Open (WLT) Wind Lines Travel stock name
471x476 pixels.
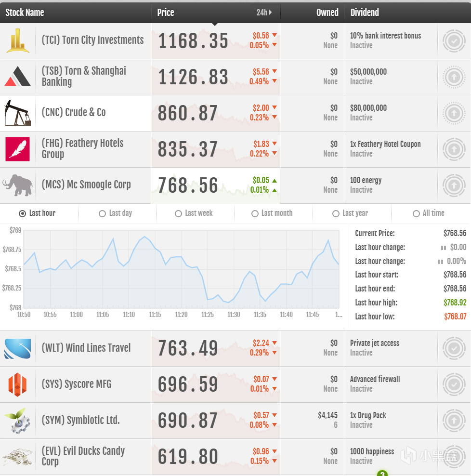(86, 348)
